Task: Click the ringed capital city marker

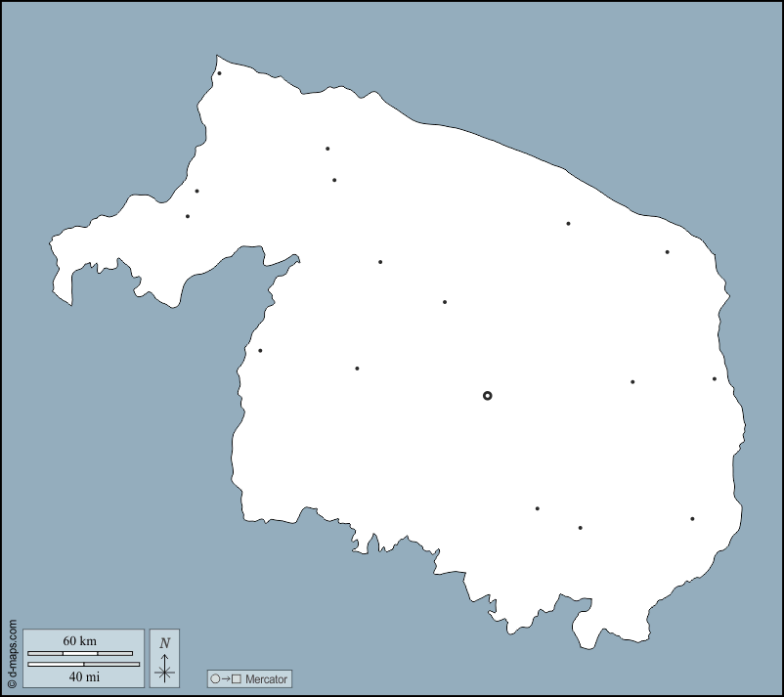Action: (488, 396)
